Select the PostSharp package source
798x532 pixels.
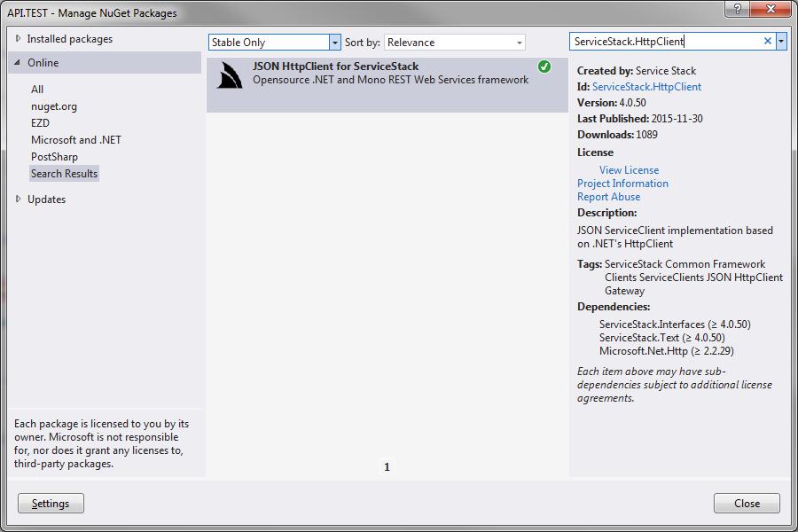click(x=54, y=157)
